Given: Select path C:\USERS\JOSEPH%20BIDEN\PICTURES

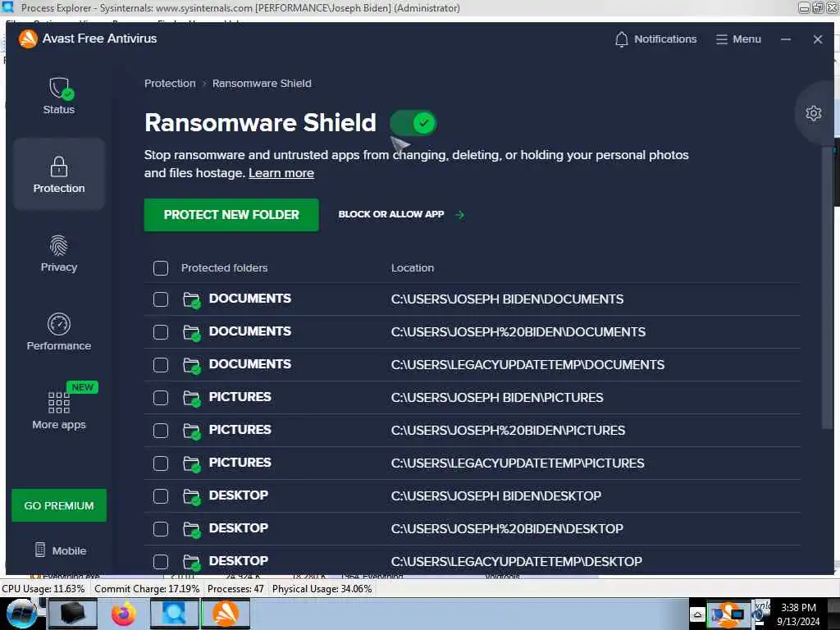Looking at the screenshot, I should pos(508,431).
